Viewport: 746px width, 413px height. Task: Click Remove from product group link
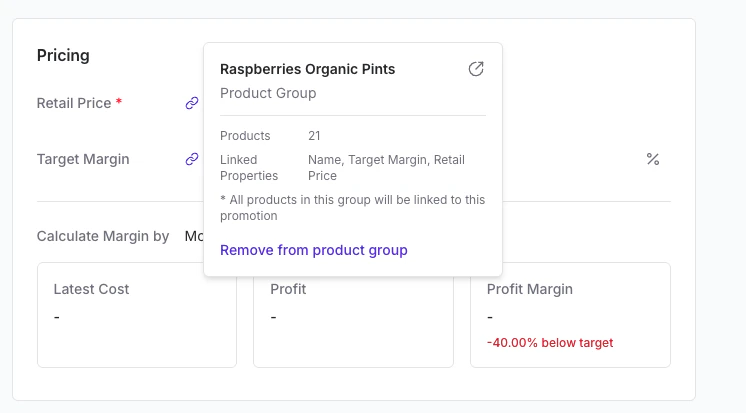click(x=314, y=250)
